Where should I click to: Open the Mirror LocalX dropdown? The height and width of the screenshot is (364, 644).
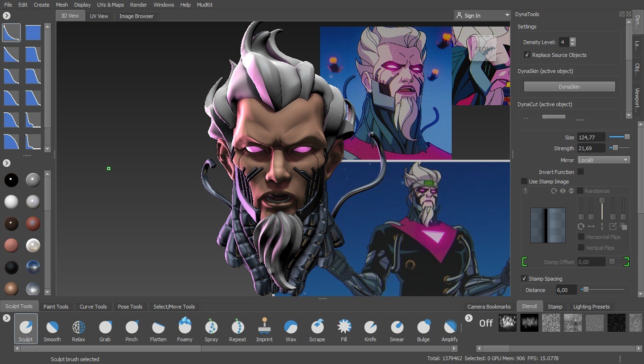tap(604, 160)
